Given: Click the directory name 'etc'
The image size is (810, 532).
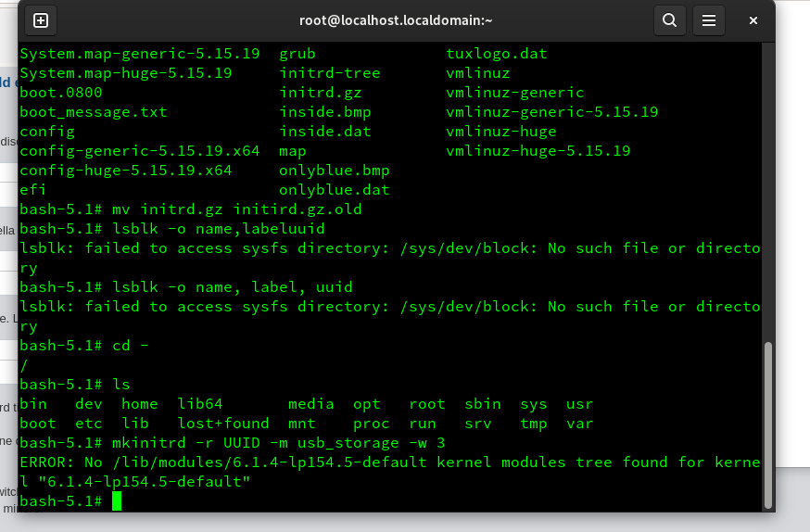Looking at the screenshot, I should click(x=89, y=424).
